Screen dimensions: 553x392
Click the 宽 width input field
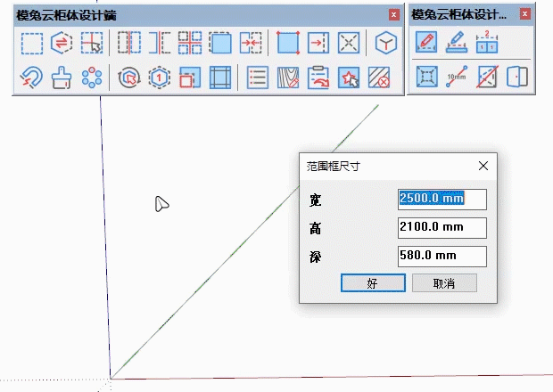pyautogui.click(x=442, y=199)
